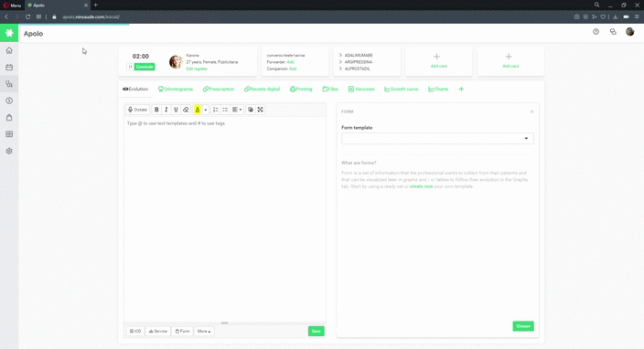This screenshot has height=349, width=644.
Task: Click the Edit register link
Action: click(197, 69)
